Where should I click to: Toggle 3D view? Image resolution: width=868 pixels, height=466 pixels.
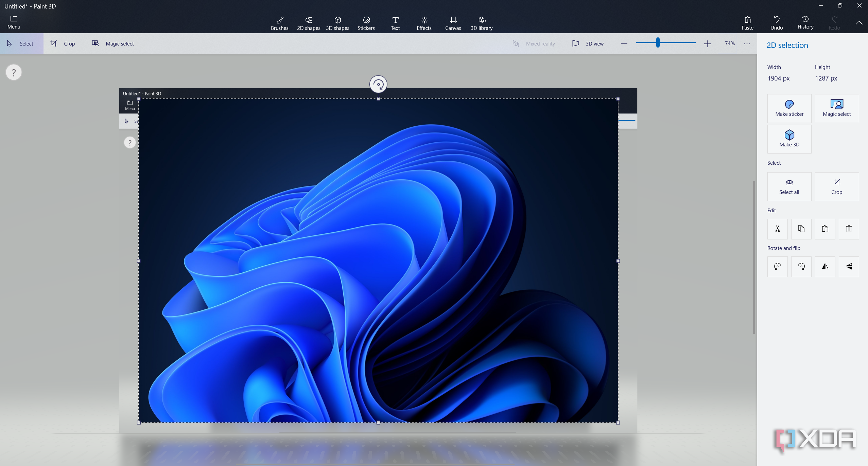tap(588, 43)
